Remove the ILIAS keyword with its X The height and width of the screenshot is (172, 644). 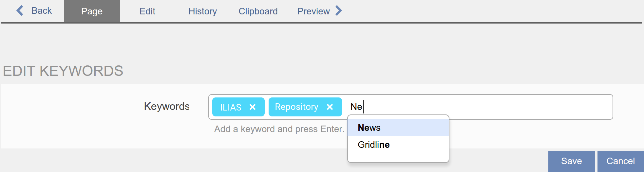pos(253,107)
